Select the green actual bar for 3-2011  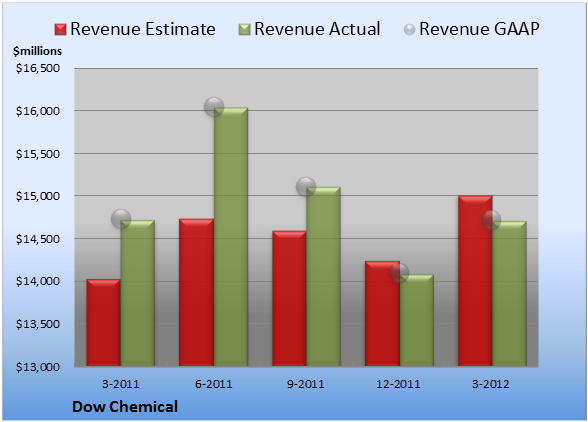coord(138,293)
